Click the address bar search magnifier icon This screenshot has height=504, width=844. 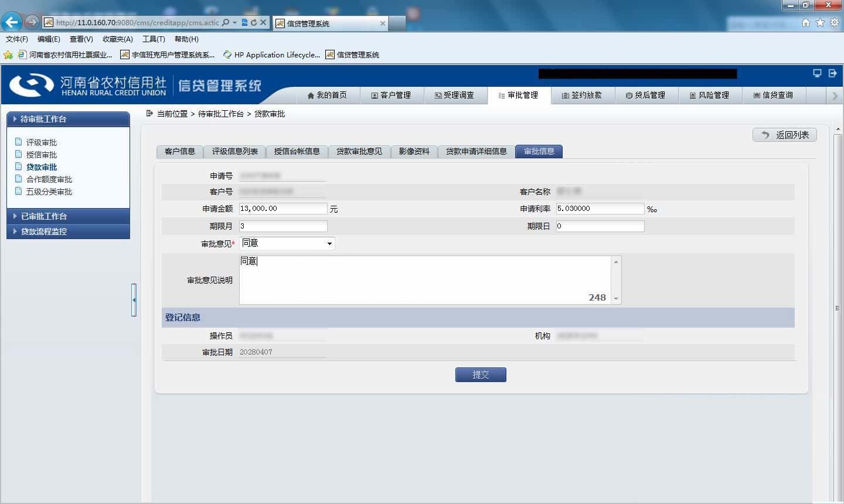click(226, 22)
